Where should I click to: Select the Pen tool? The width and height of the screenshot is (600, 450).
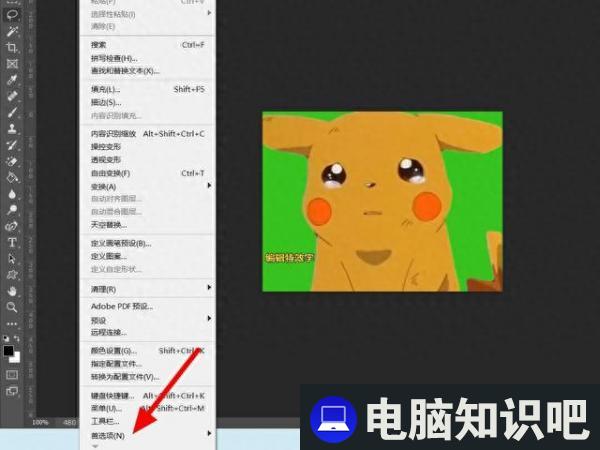point(12,226)
